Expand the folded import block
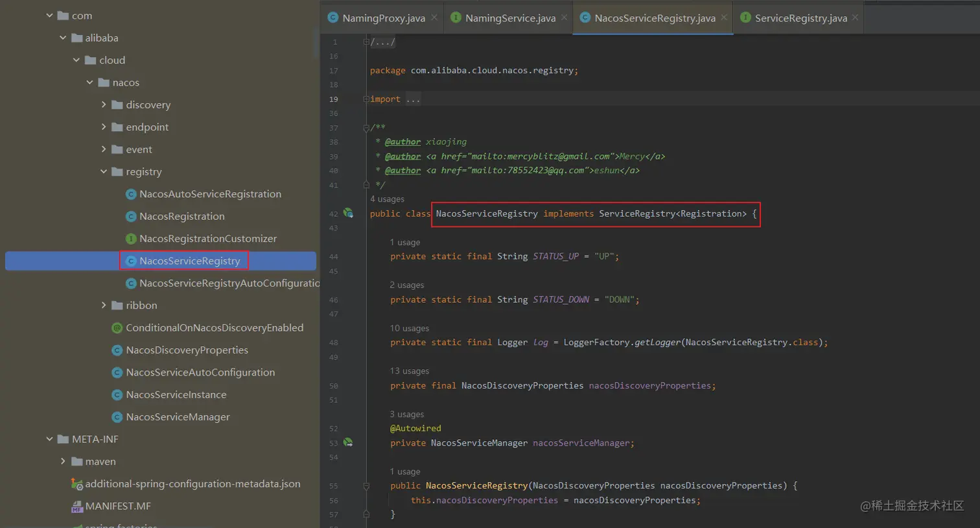The width and height of the screenshot is (980, 528). (366, 99)
